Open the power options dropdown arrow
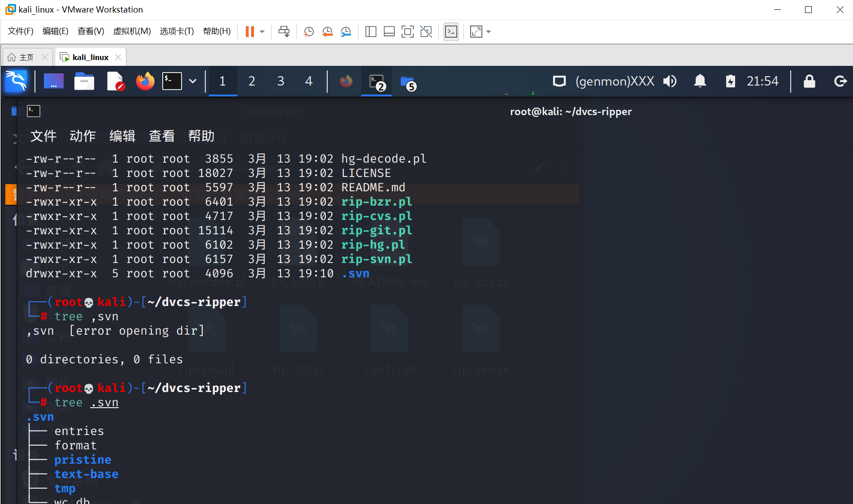Viewport: 853px width, 504px height. (x=262, y=31)
